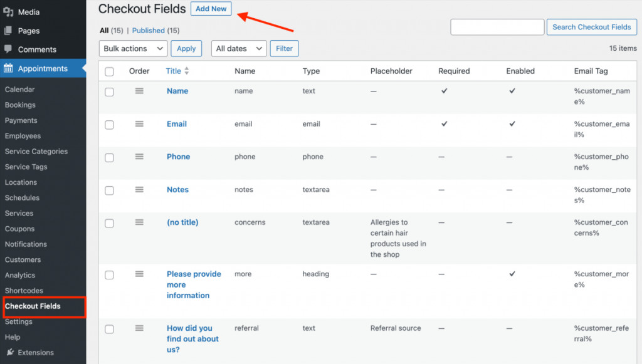The width and height of the screenshot is (642, 364).
Task: Click the Title column sort arrows
Action: coord(186,71)
